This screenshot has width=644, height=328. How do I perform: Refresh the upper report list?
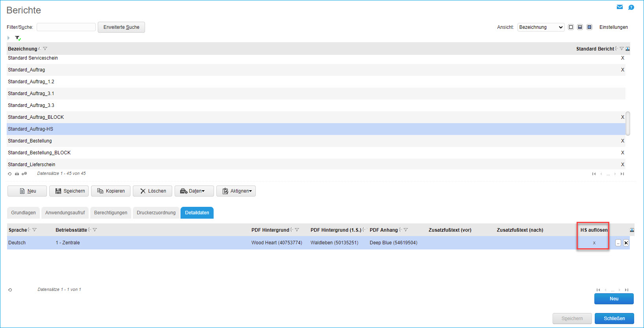10,174
